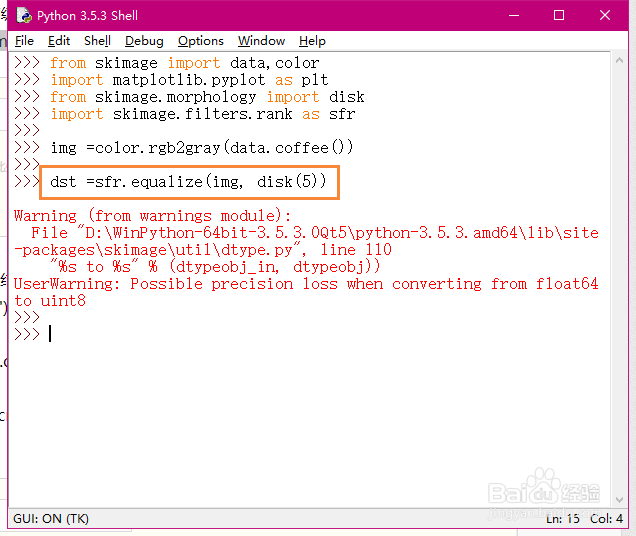Click the 'GUI: ON (TK)' status text
636x536 pixels.
coord(51,519)
